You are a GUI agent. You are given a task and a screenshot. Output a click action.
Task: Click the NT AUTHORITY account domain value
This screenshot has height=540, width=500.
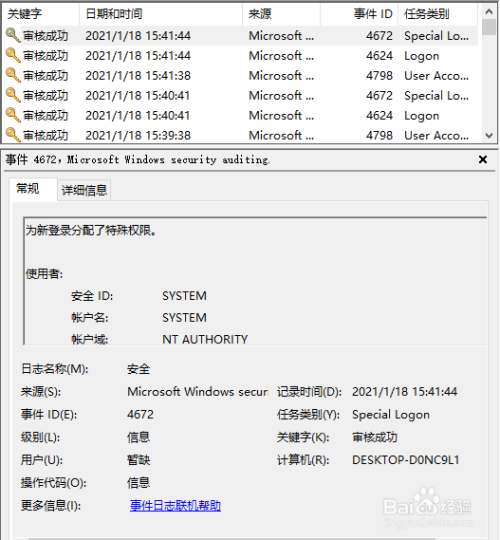point(205,340)
